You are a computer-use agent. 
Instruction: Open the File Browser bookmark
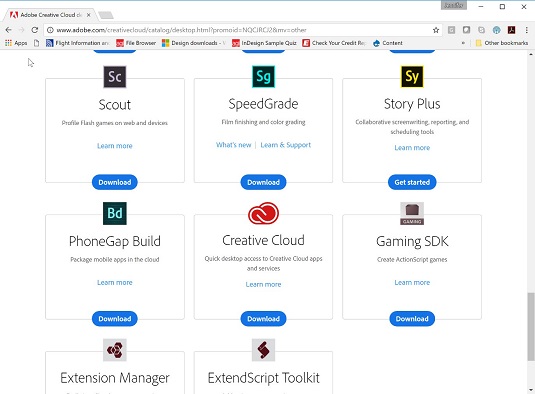pos(136,43)
